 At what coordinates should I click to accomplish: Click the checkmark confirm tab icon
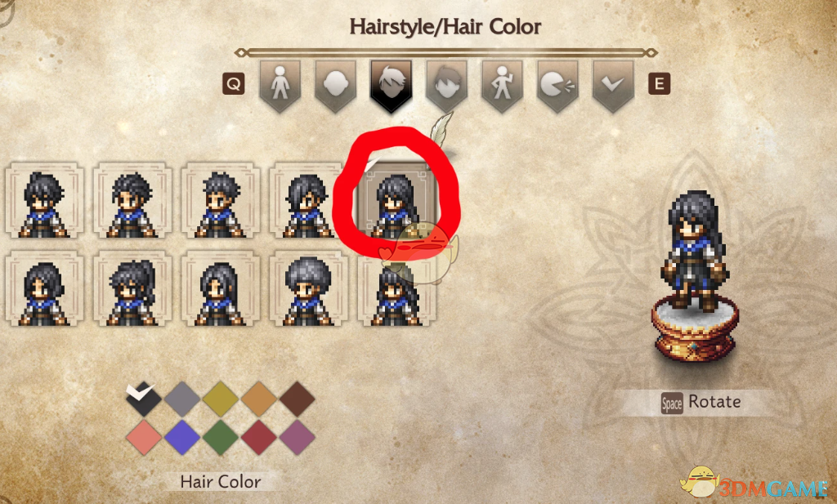point(613,85)
